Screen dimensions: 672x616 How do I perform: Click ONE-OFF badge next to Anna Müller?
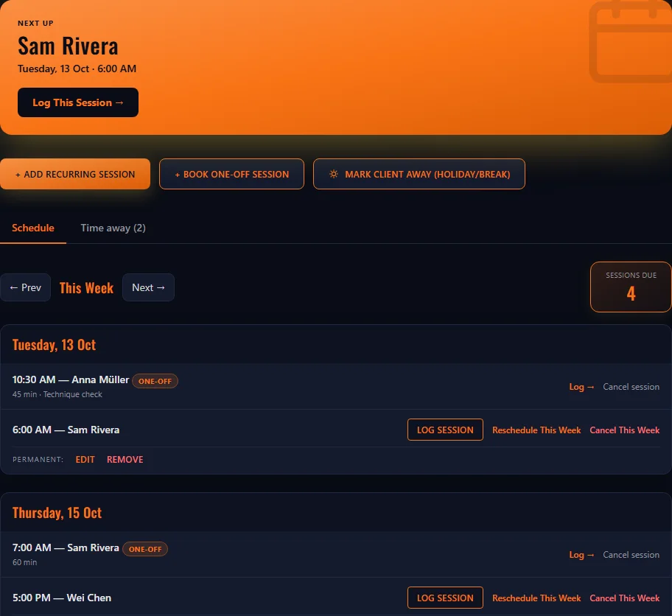click(155, 381)
